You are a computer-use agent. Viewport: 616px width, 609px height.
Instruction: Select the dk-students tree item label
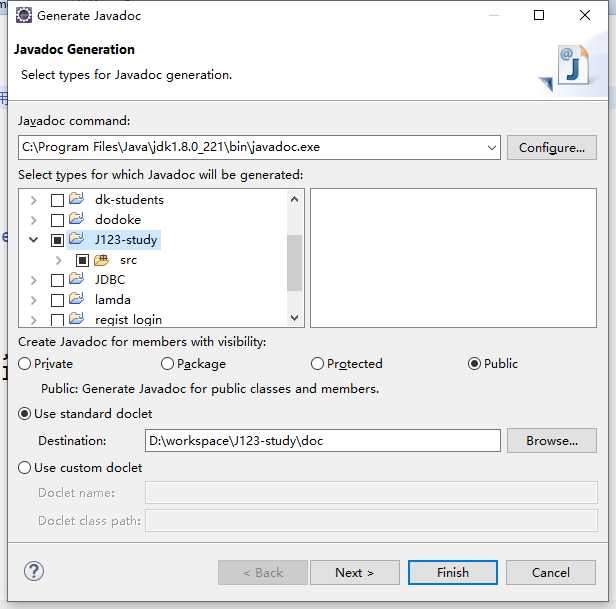pos(129,200)
